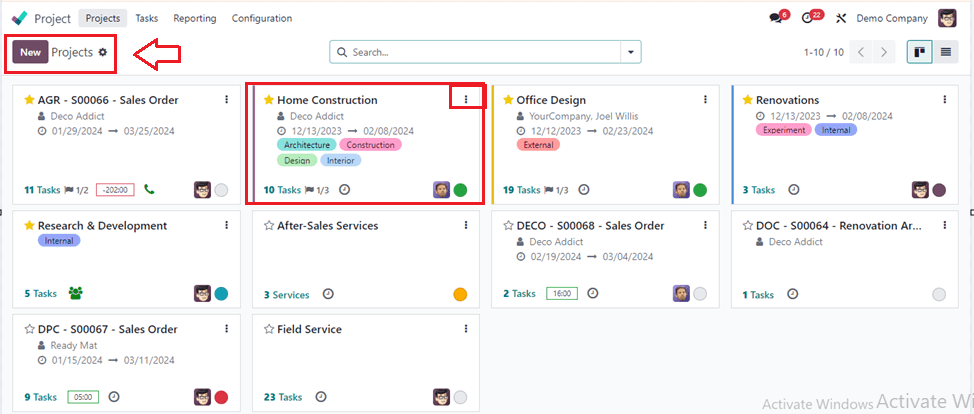
Task: Click green group icon on Research & Development card
Action: (x=76, y=293)
